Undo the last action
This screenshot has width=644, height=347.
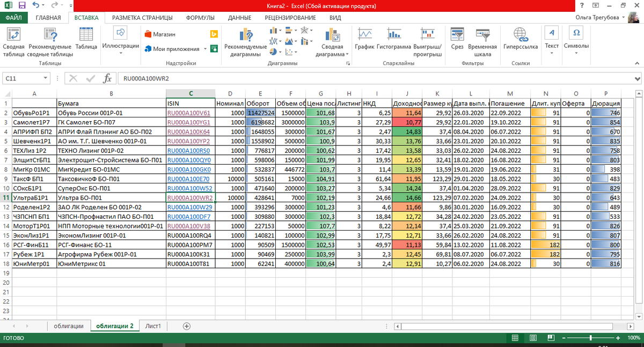click(x=35, y=6)
